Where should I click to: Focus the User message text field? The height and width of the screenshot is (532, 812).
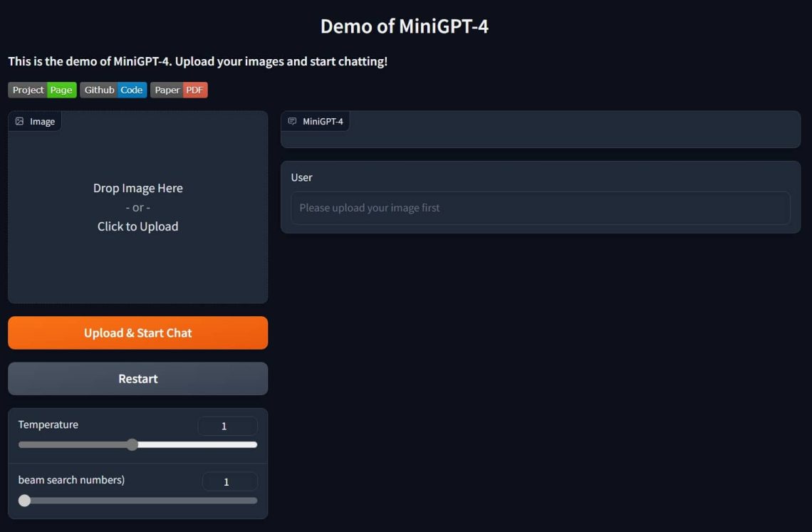(x=540, y=207)
